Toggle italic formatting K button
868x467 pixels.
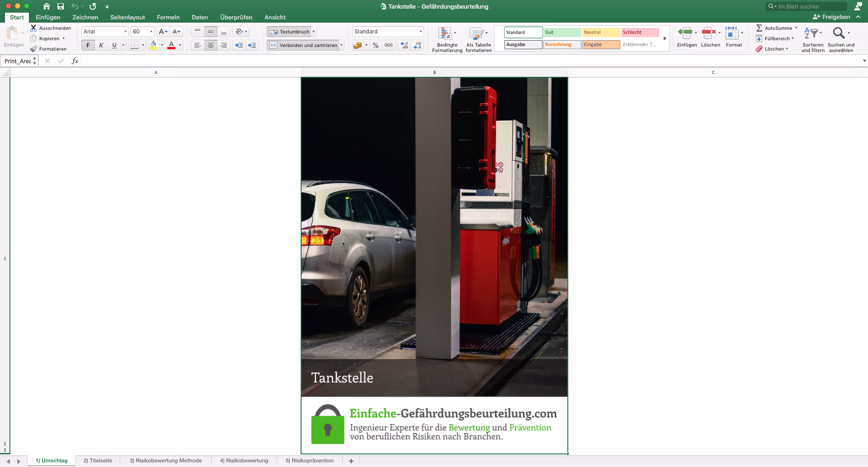(x=101, y=45)
